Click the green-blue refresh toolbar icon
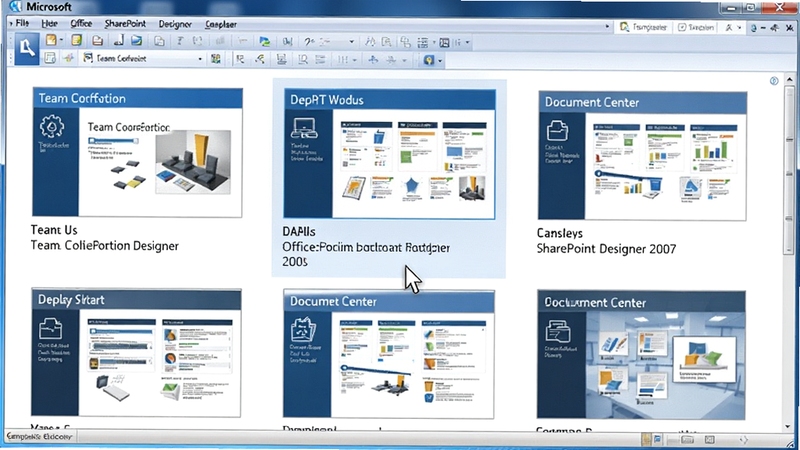Image resolution: width=800 pixels, height=450 pixels. tap(264, 42)
